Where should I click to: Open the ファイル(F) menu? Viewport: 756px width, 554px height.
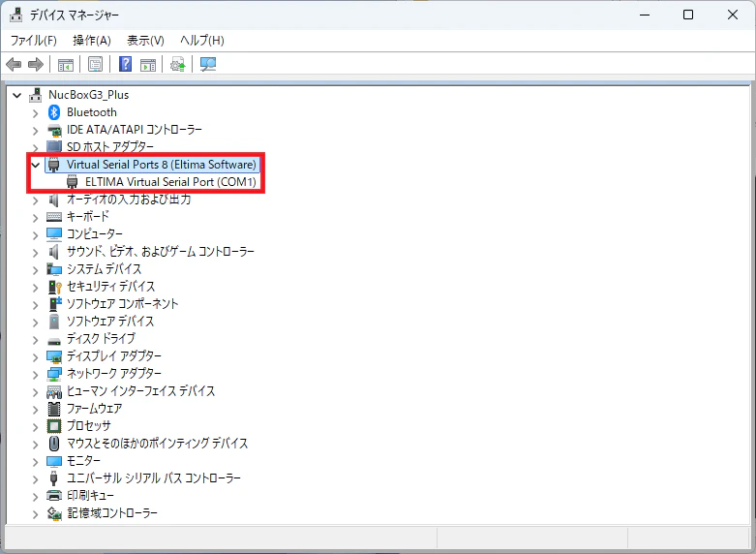pos(34,41)
